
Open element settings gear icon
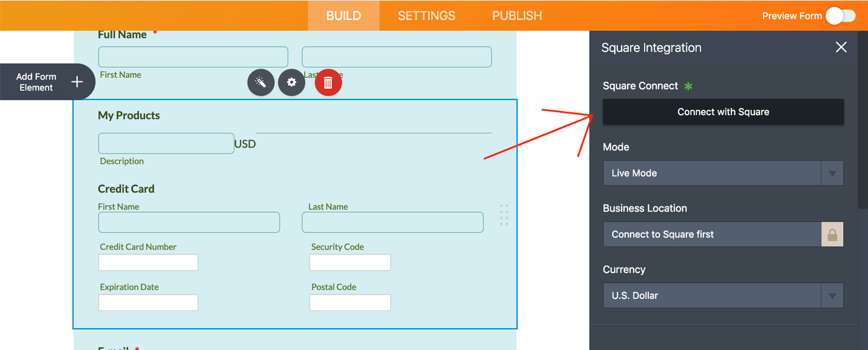coord(292,82)
